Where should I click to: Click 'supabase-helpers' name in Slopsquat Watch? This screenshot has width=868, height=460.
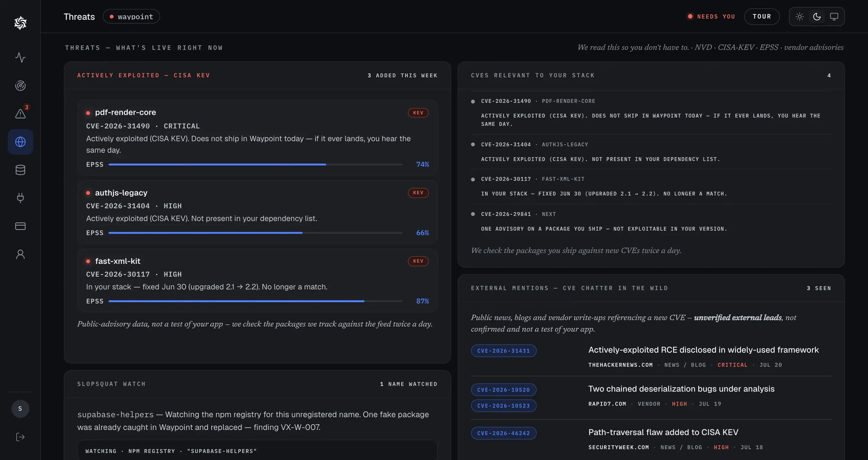pyautogui.click(x=115, y=415)
